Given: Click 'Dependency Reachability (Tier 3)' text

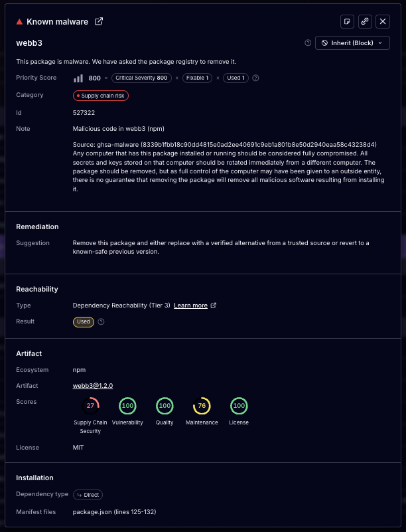Looking at the screenshot, I should 121,306.
